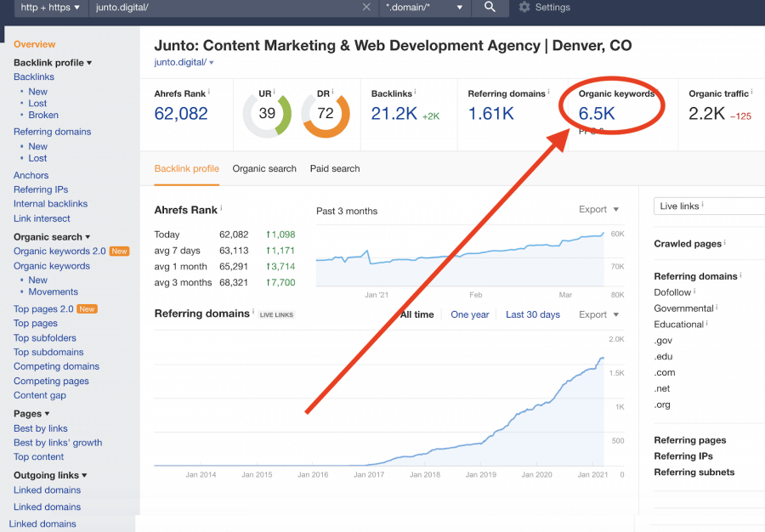
Task: Click info icon beside Referring domains LIVE LINKS heading
Action: (253, 312)
